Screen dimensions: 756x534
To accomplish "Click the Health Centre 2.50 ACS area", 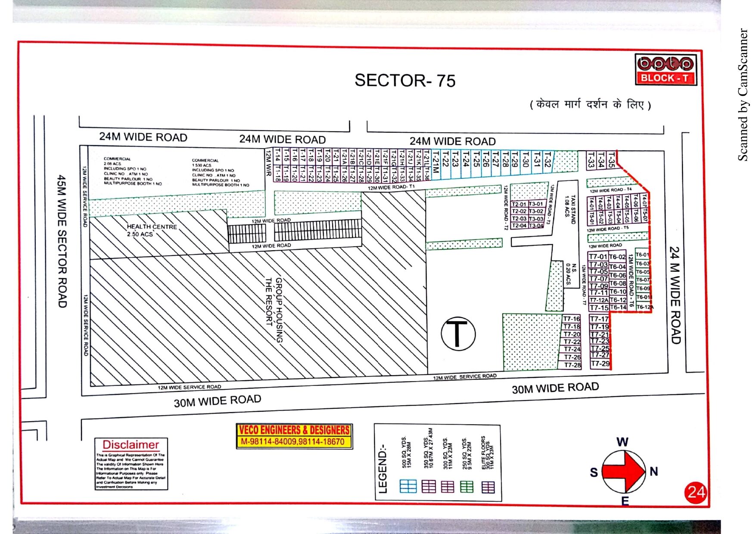I will tap(152, 230).
